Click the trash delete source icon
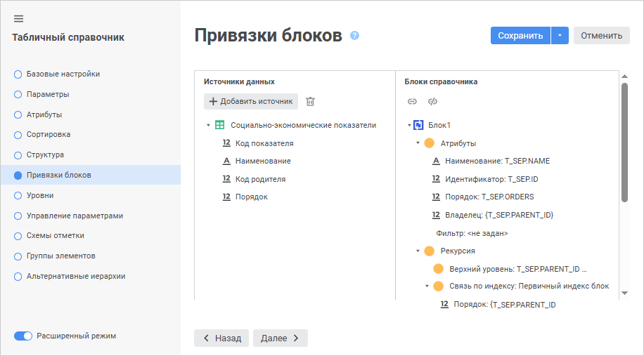The height and width of the screenshot is (356, 644). click(x=310, y=102)
